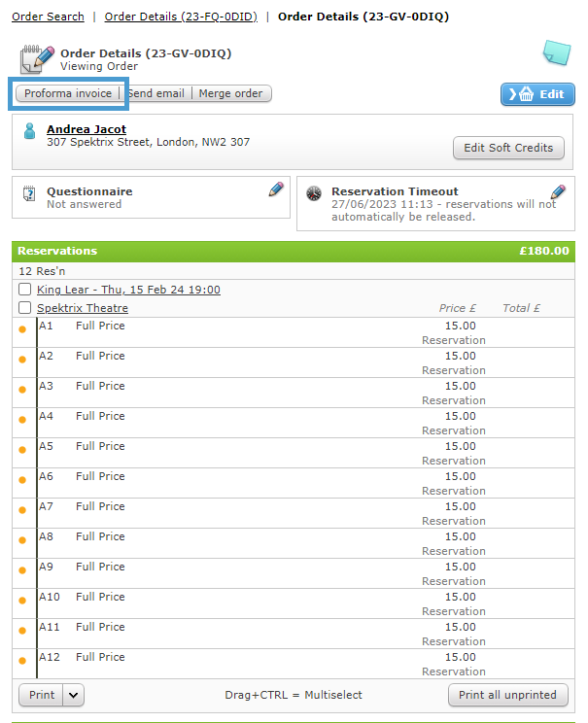This screenshot has height=723, width=588.
Task: Click the address 307 Spektrix Street text
Action: (x=148, y=142)
